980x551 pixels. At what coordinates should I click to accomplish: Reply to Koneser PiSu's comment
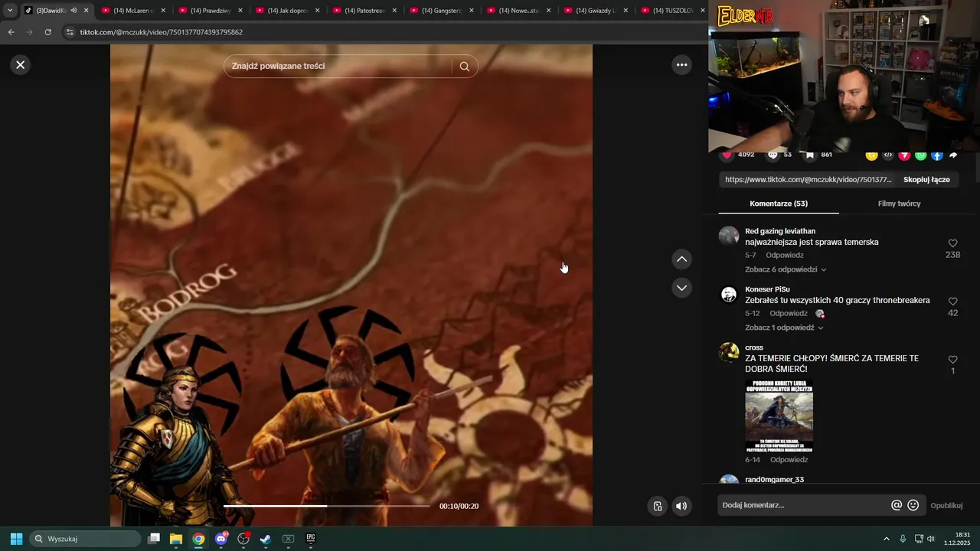[x=789, y=314]
